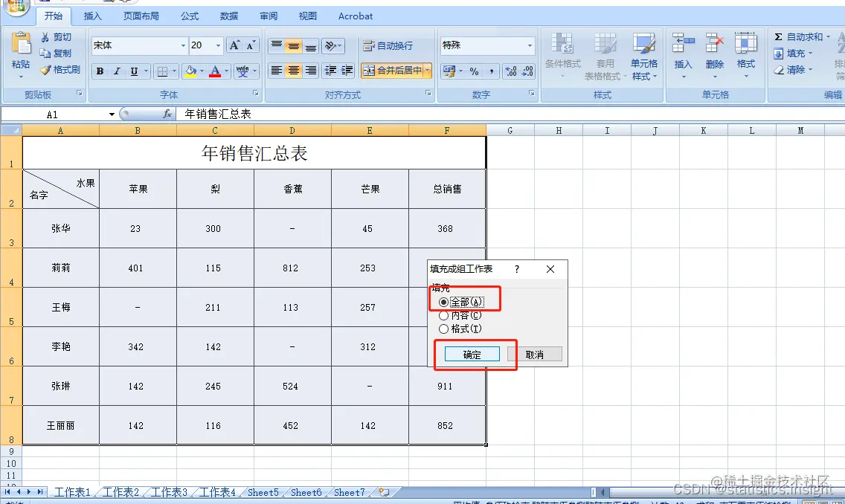845x504 pixels.
Task: Align text to bottom of cell
Action: [311, 46]
